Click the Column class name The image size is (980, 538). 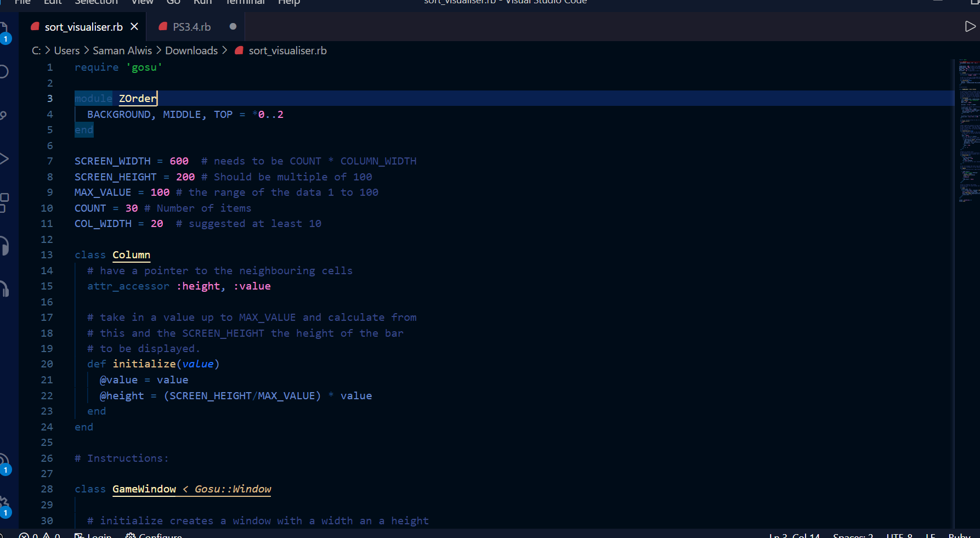point(131,255)
